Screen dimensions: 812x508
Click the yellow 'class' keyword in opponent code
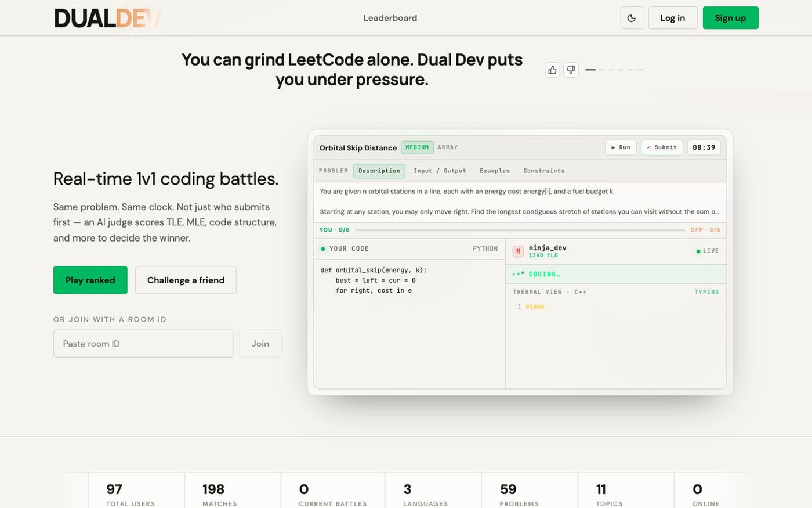[535, 307]
